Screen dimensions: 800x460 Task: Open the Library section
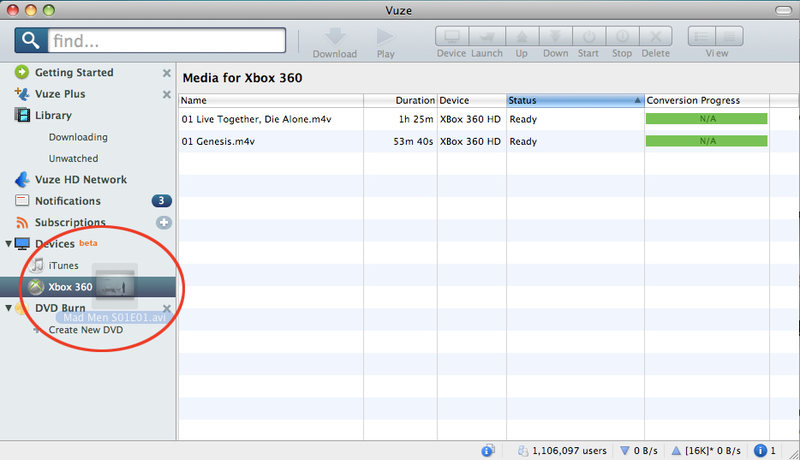[53, 115]
